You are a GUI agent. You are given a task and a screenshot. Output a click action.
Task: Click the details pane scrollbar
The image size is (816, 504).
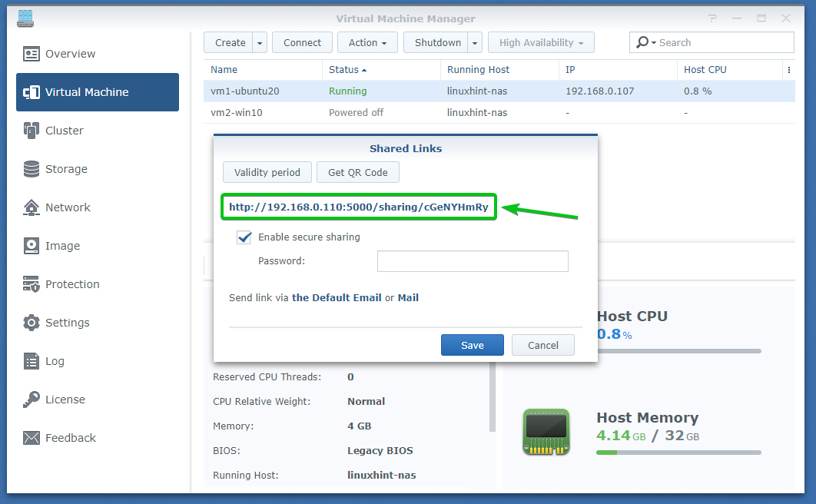click(493, 397)
